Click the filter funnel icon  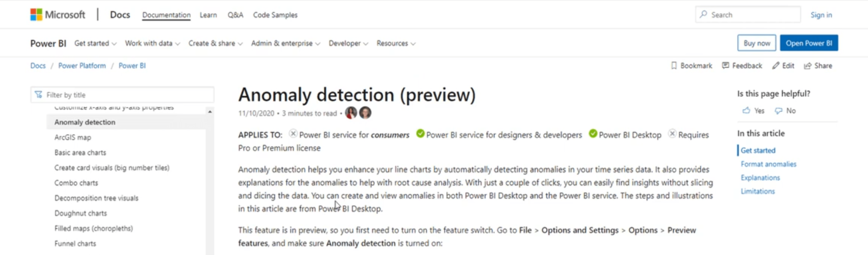[38, 94]
